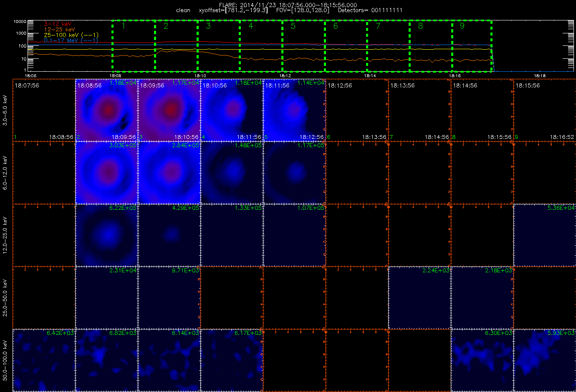Select the xyoffset=[781.2,-199.3] text
Viewport: 576px width, 392px height.
click(233, 10)
